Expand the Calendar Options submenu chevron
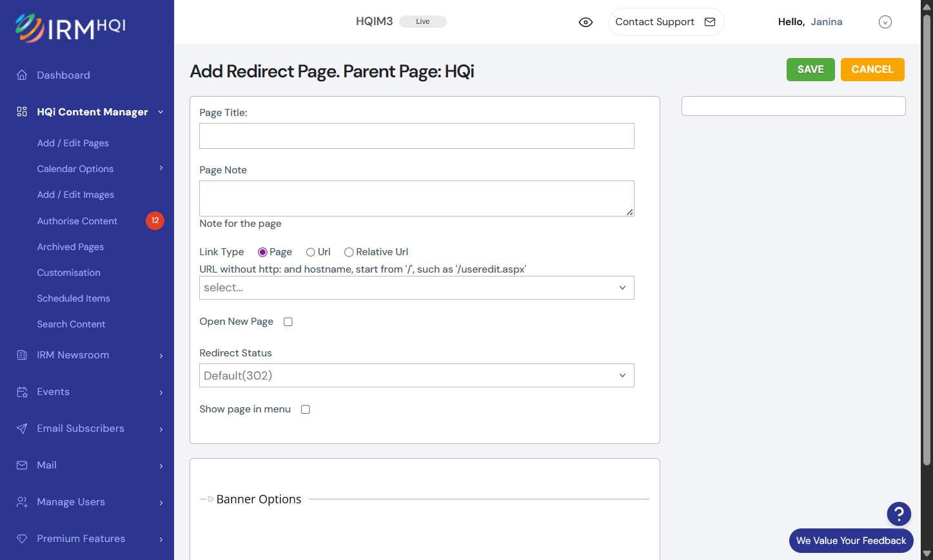The image size is (933, 560). (x=161, y=168)
